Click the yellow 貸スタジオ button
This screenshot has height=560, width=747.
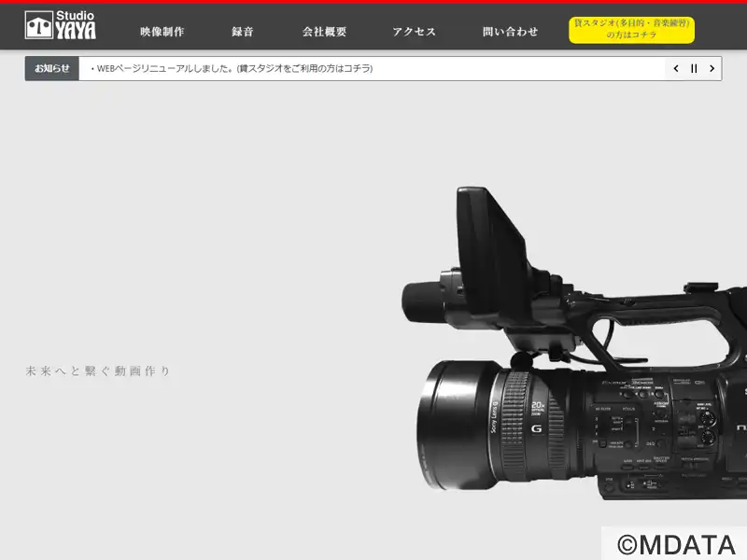(631, 30)
